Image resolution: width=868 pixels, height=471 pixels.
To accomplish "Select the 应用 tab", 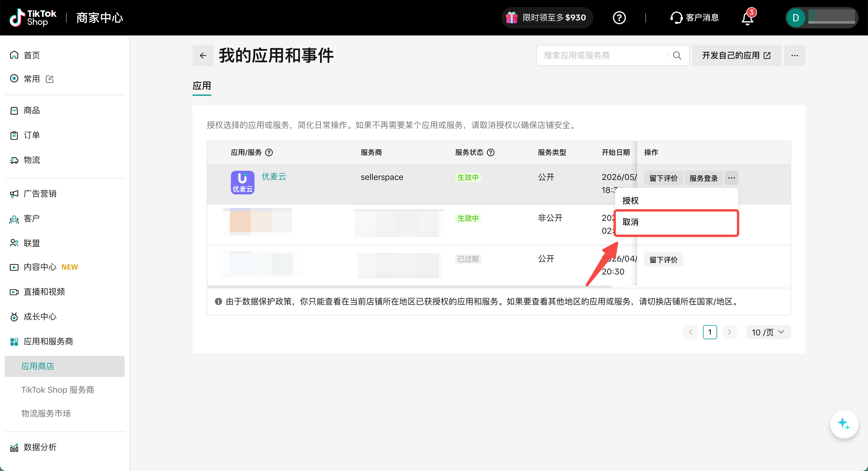I will click(202, 86).
